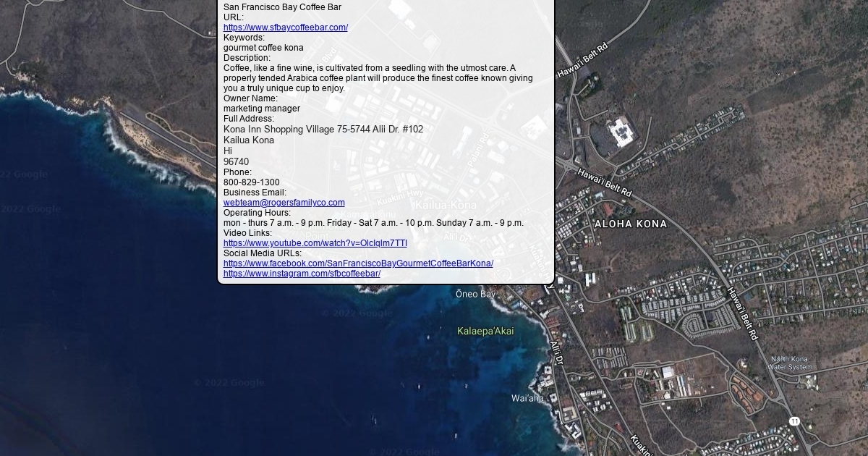Viewport: 868px width, 456px height.
Task: Click the zip code 96740
Action: [x=236, y=162]
